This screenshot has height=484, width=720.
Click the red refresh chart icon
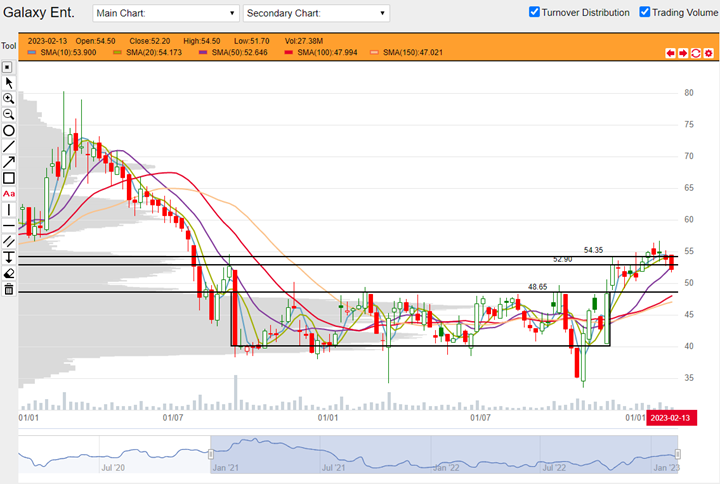tap(695, 53)
